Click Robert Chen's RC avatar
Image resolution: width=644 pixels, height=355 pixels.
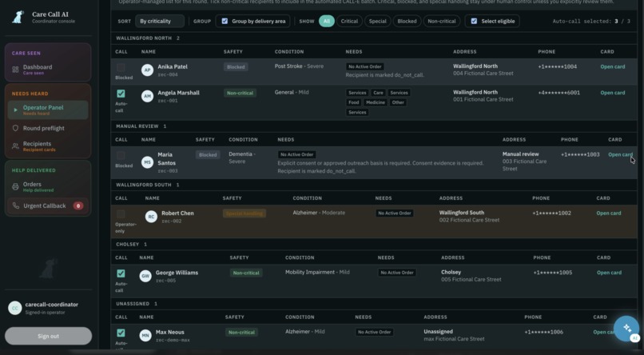151,217
